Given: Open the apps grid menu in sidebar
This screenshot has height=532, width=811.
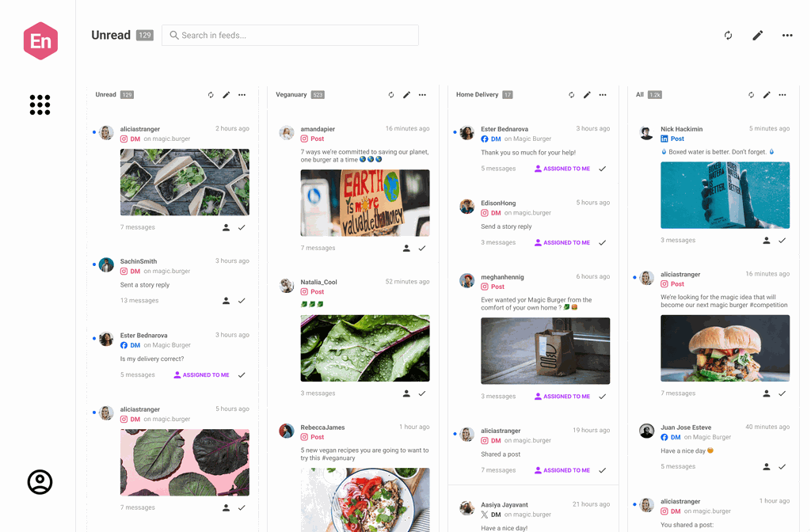Looking at the screenshot, I should pyautogui.click(x=40, y=104).
